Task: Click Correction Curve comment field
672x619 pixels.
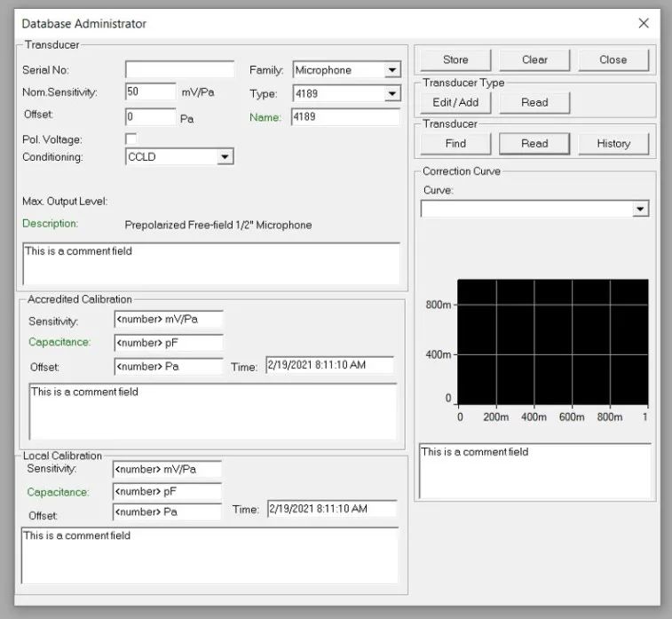Action: (x=535, y=471)
